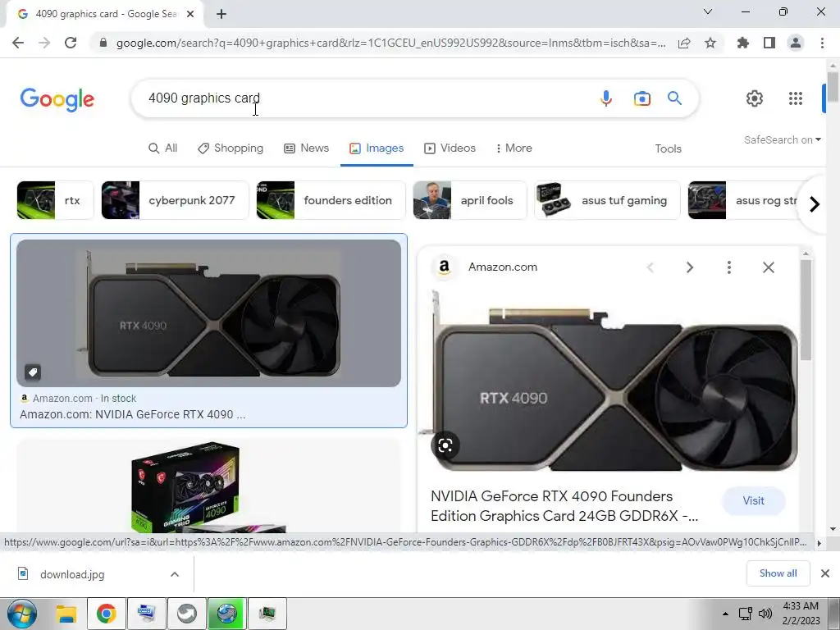Image resolution: width=840 pixels, height=630 pixels.
Task: Visit the Amazon product page
Action: pyautogui.click(x=753, y=501)
